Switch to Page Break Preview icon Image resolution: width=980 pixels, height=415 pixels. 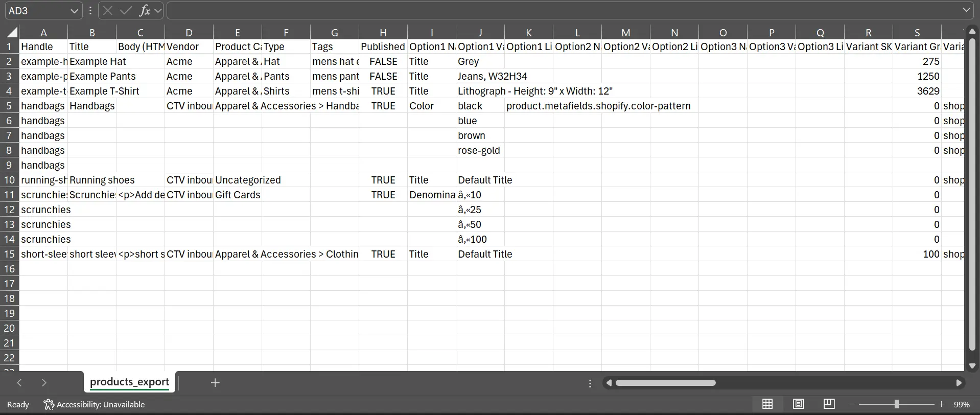829,404
